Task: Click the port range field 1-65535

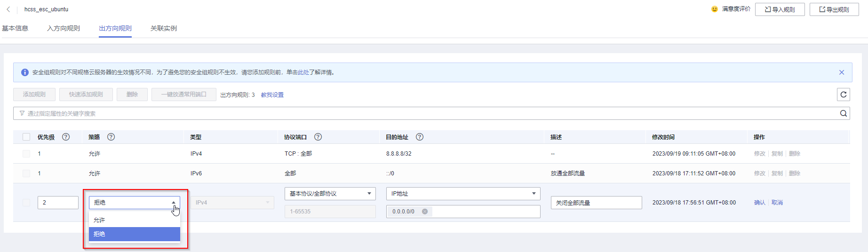Action: coord(330,212)
